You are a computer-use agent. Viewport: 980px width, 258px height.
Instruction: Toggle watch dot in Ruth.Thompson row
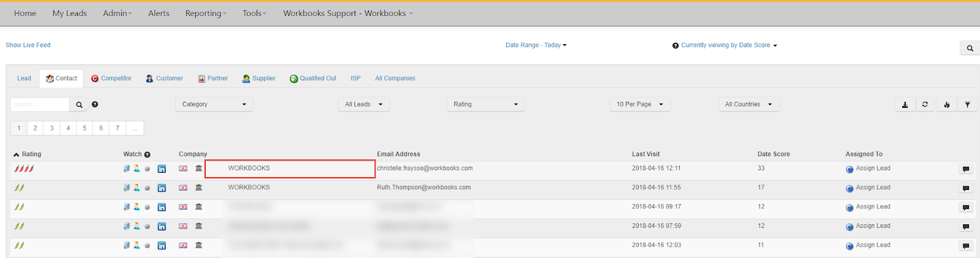147,188
